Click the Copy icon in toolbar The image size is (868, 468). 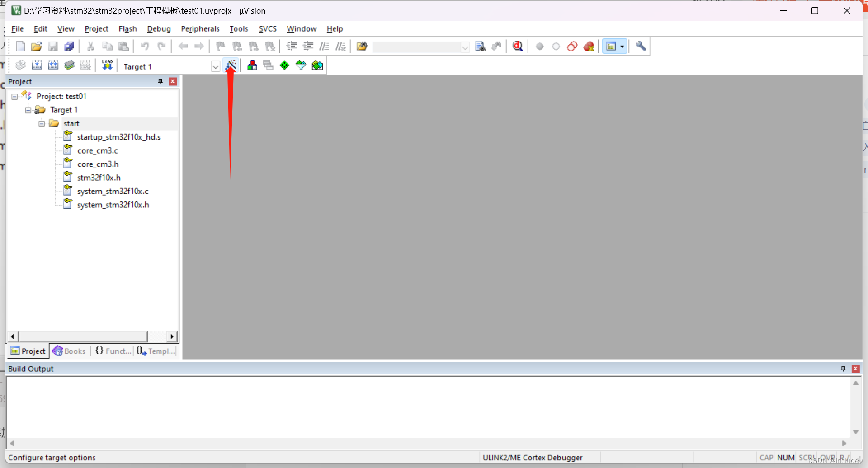click(107, 47)
